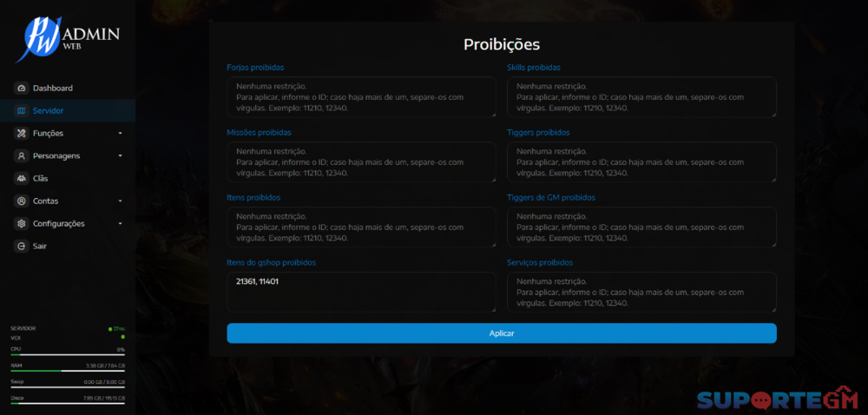Viewport: 868px width, 415px height.
Task: Open the Dashboard menu item
Action: (x=52, y=89)
